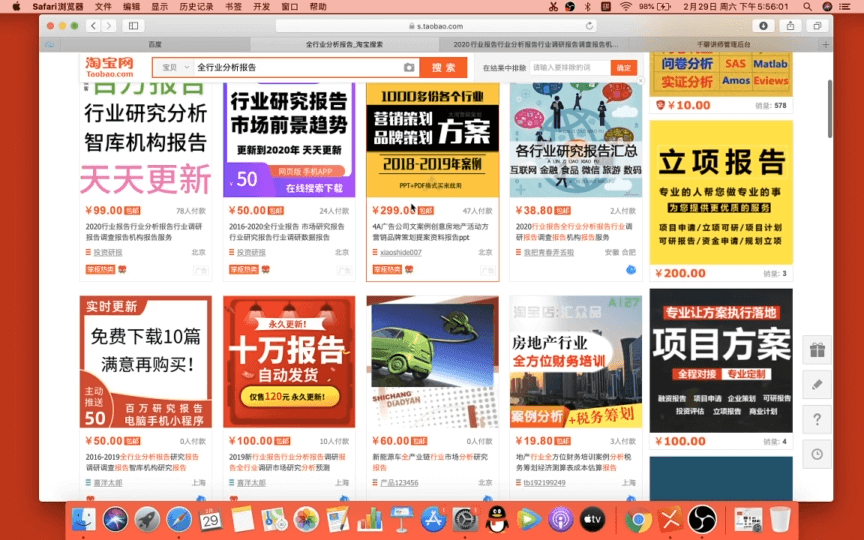
Task: Open the clock history icon in sidebar
Action: coord(817,454)
